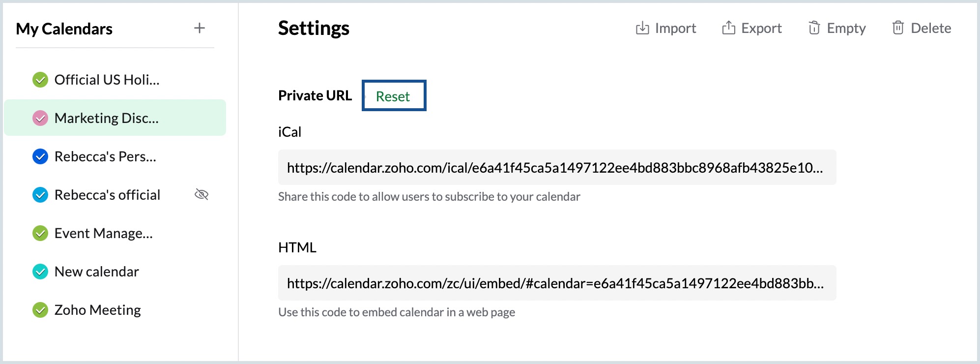The height and width of the screenshot is (364, 980).
Task: Open Rebecca's official calendar entry
Action: pos(107,195)
